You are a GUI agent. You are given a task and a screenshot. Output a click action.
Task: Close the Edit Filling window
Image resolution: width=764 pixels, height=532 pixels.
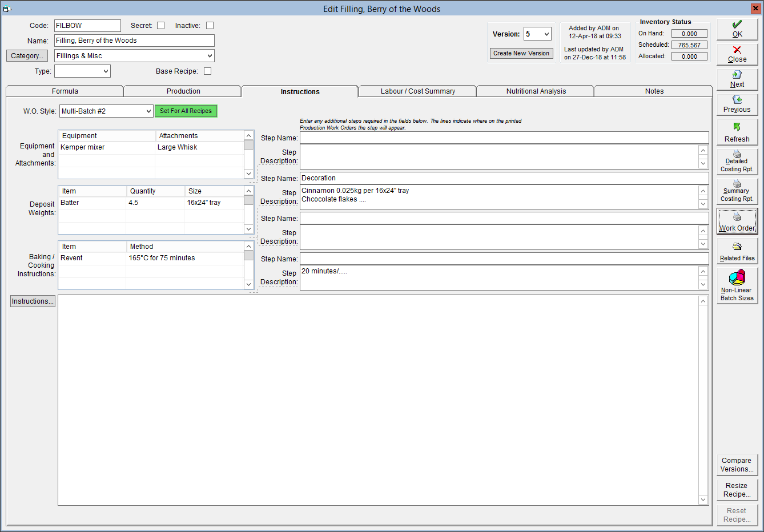[755, 9]
